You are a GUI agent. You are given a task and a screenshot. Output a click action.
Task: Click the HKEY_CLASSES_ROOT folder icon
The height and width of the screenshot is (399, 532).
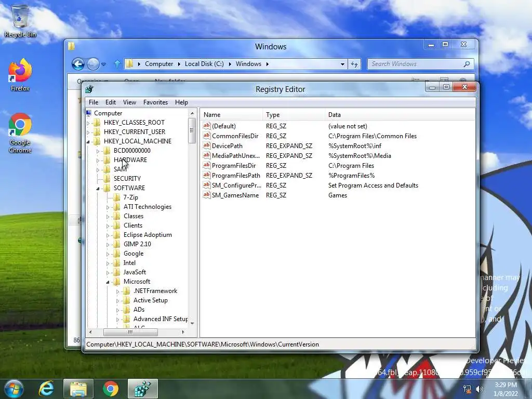click(97, 122)
